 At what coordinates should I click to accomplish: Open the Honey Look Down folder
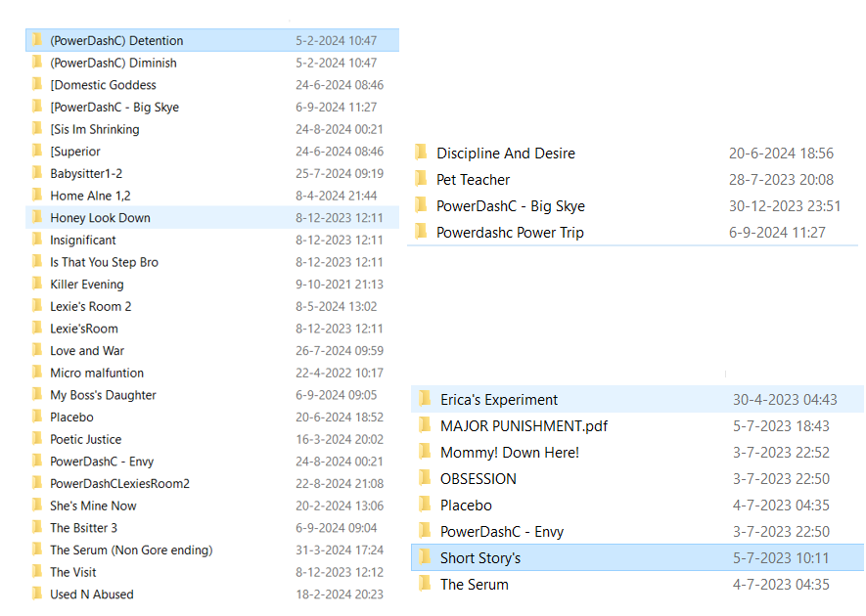(100, 218)
